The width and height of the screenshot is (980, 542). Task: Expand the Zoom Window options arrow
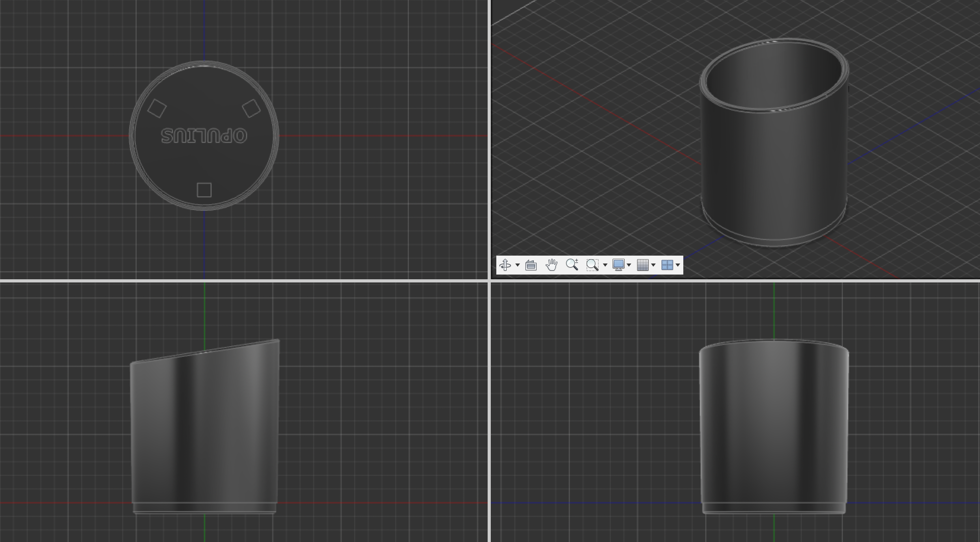[x=605, y=265]
